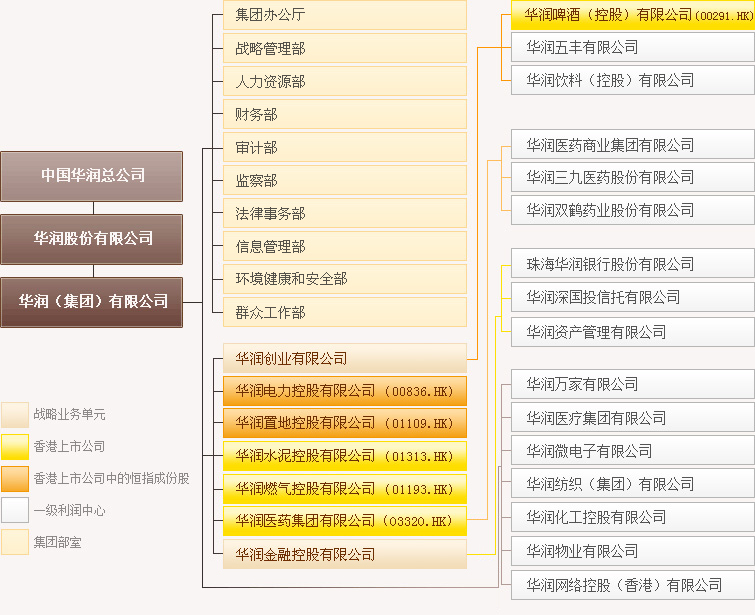Click the orange 恒指成份股 legend swatch
755x615 pixels.
[x=15, y=479]
